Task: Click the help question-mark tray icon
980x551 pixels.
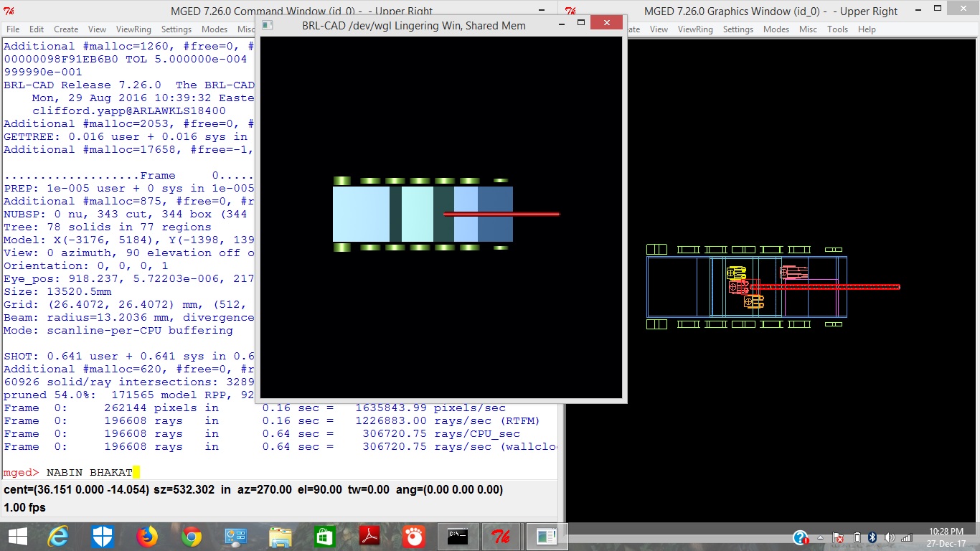Action: [x=801, y=537]
